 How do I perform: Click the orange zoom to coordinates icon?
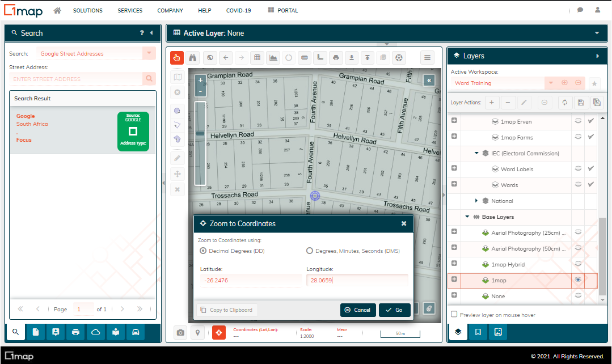(x=219, y=332)
